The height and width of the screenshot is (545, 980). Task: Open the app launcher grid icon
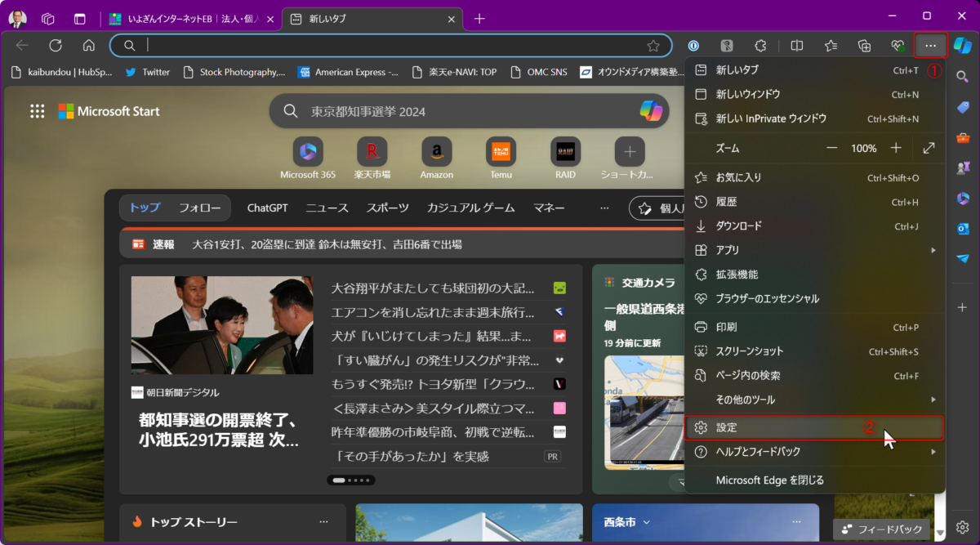pos(38,111)
